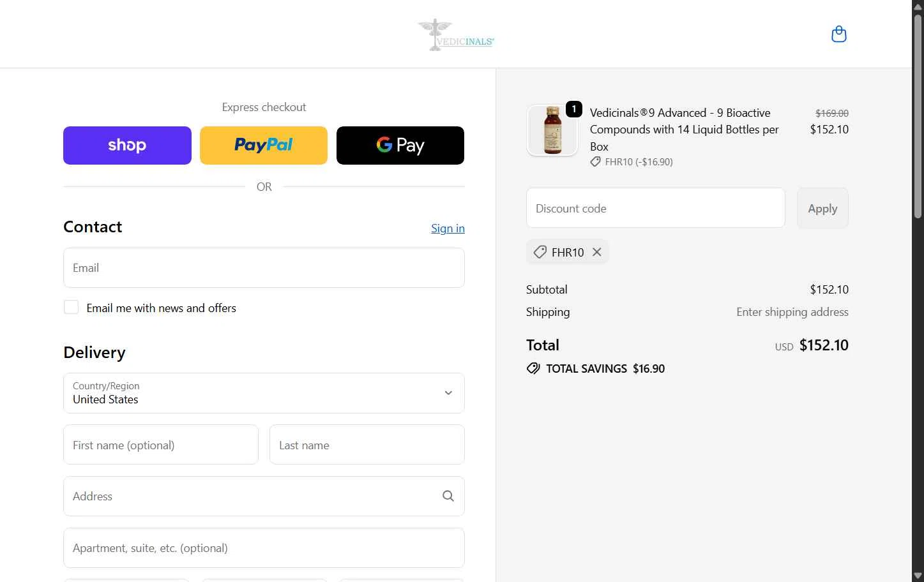Check Email me with news and offers

click(x=71, y=308)
